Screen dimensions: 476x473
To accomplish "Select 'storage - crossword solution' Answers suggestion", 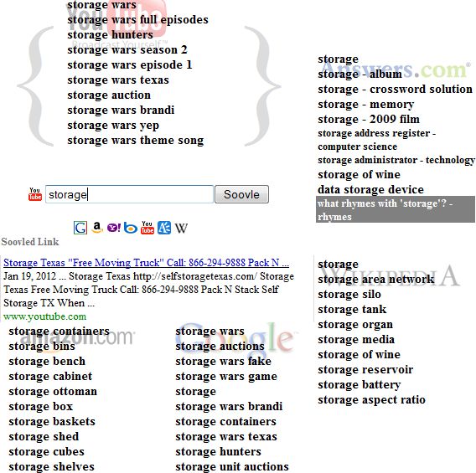I will click(x=395, y=89).
